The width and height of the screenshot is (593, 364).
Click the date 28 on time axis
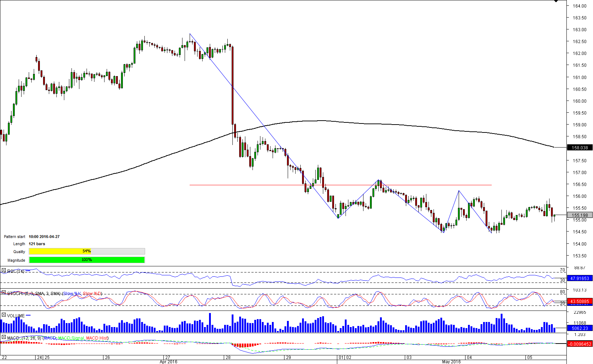(228, 358)
